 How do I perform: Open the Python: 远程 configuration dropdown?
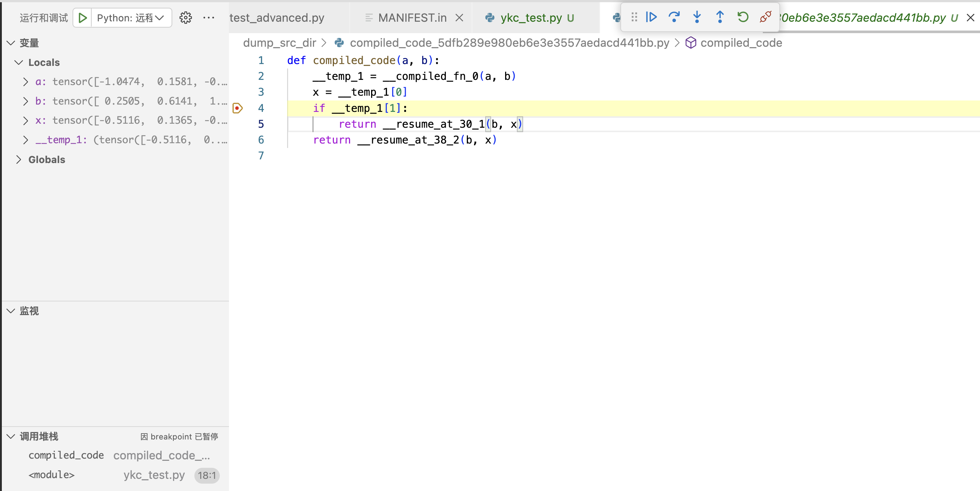[130, 18]
